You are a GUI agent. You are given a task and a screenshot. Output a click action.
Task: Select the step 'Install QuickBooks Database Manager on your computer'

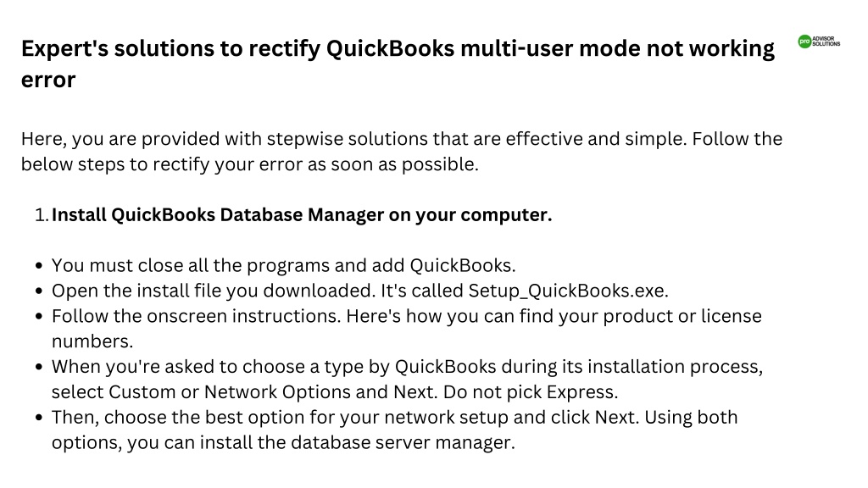point(302,214)
